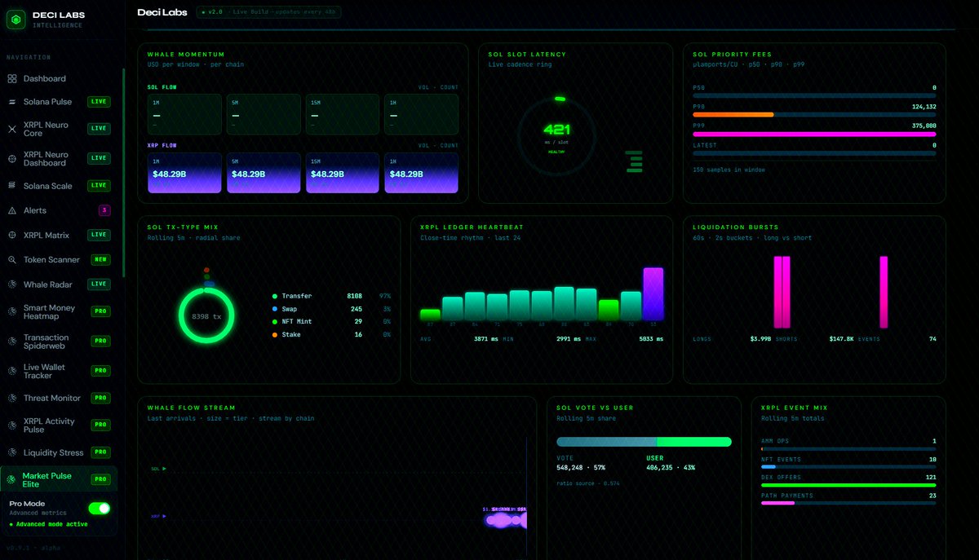
Task: Go to Token Scanner
Action: [x=59, y=260]
